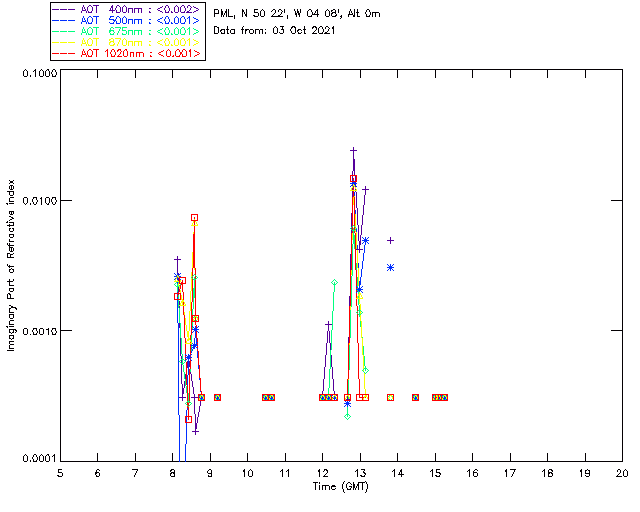
Task: Click the lowest purple plus marker near hour 8.6
Action: pyautogui.click(x=196, y=432)
